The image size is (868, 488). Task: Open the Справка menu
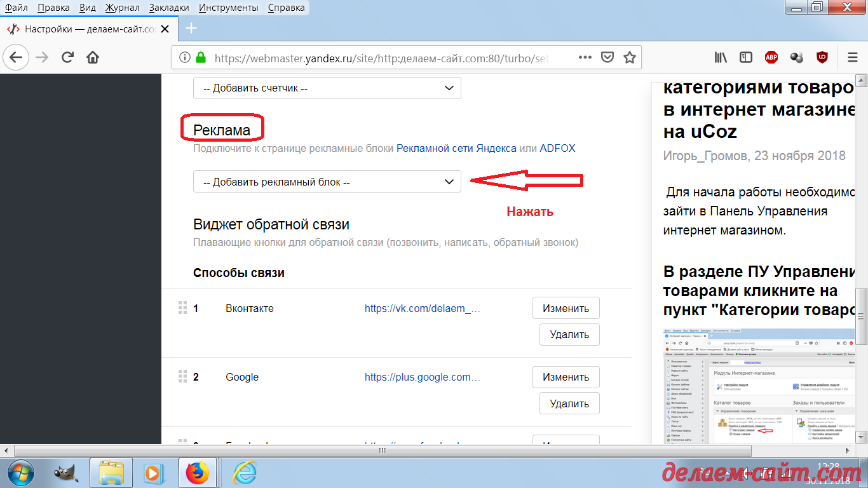click(x=286, y=8)
